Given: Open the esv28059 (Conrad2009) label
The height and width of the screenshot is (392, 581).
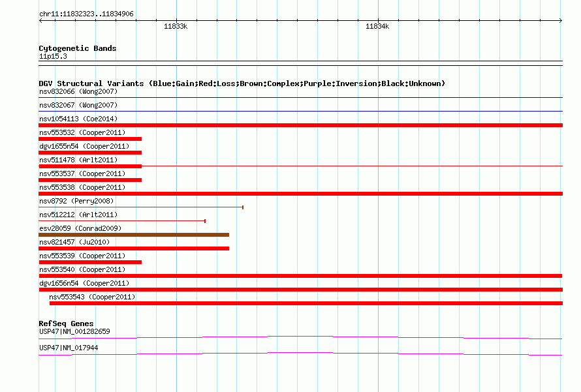Looking at the screenshot, I should (80, 228).
